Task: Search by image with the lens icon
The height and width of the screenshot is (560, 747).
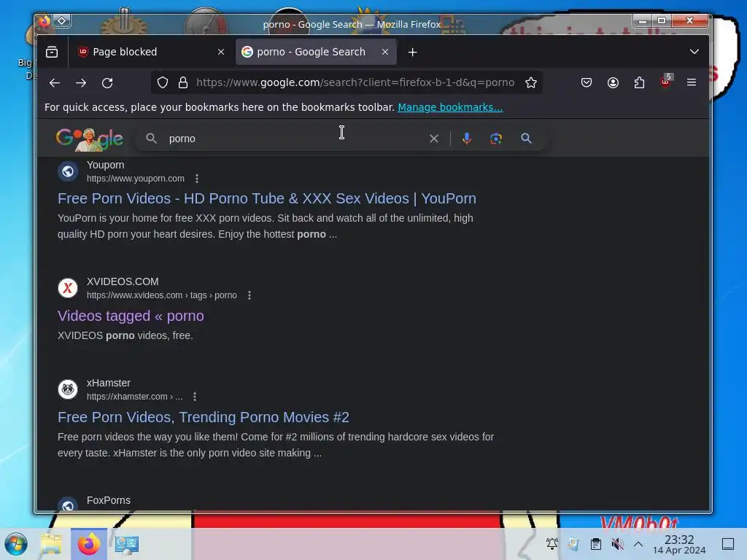Action: pyautogui.click(x=496, y=139)
